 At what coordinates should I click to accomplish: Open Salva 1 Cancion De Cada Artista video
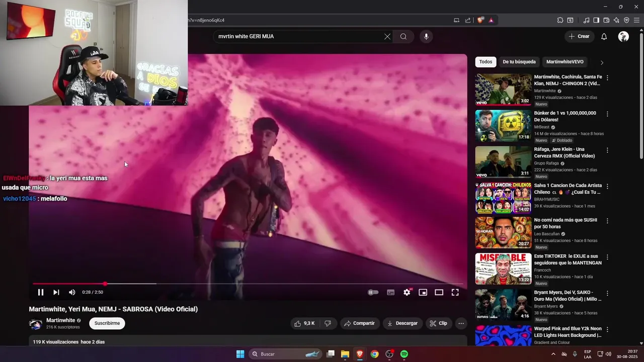[x=503, y=198]
